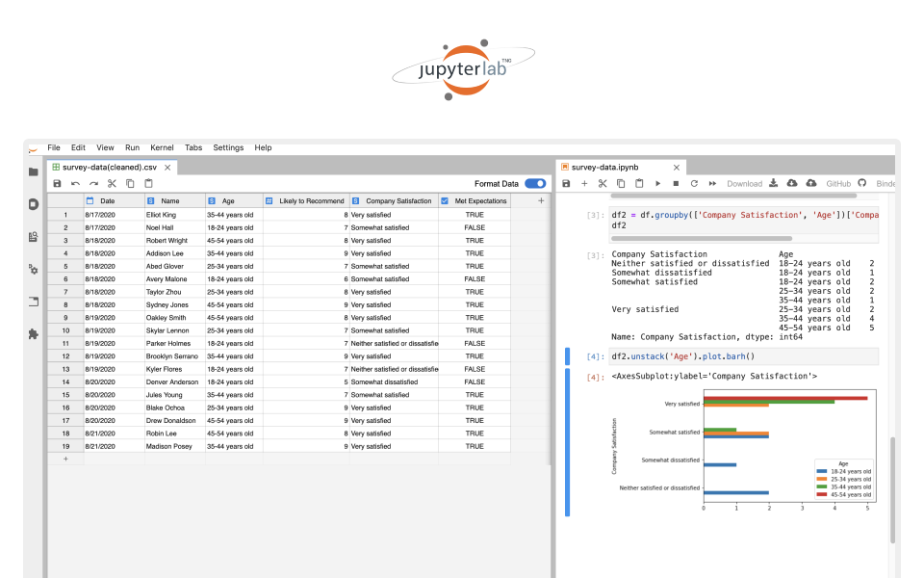Restart kernel and run all cells
The image size is (924, 578).
pos(712,183)
